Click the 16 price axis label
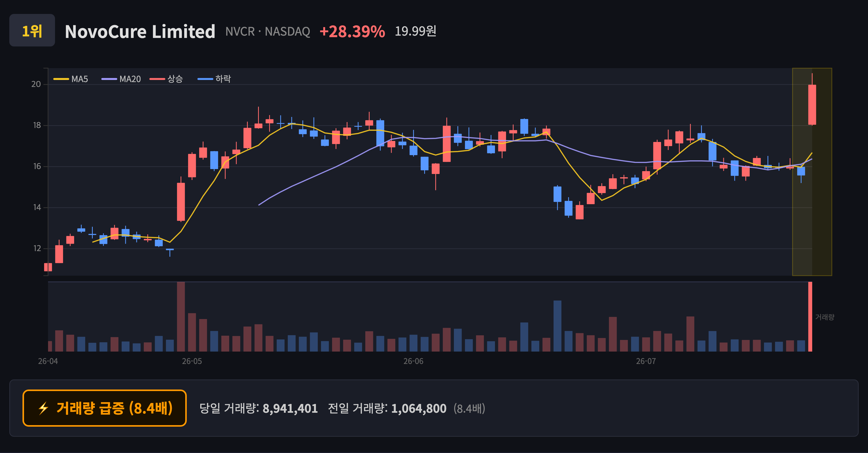Viewport: 868px width, 453px height. tap(37, 166)
